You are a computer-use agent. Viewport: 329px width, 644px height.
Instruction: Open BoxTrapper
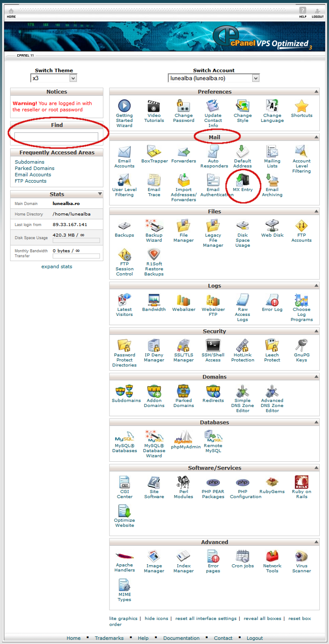click(154, 154)
